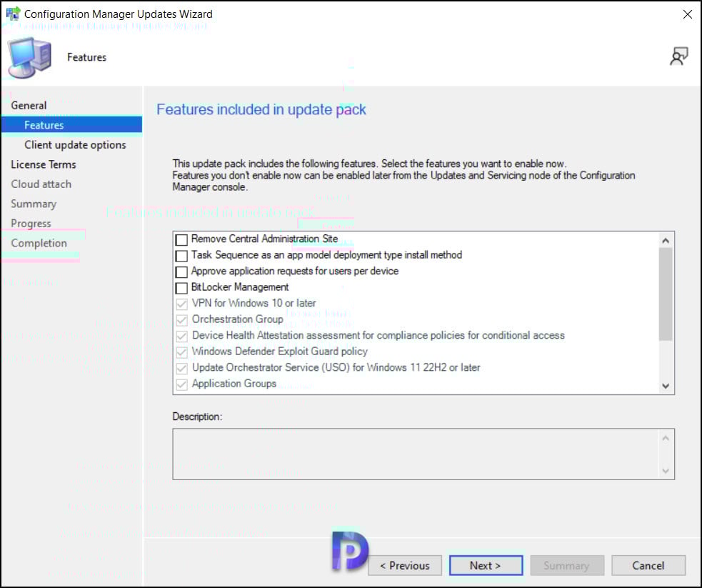Go to License Terms step
702x588 pixels.
(44, 164)
